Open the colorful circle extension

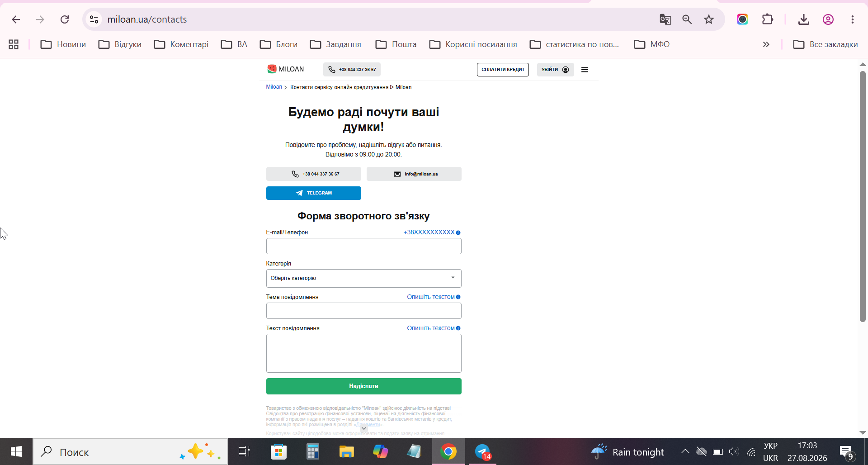coord(742,19)
